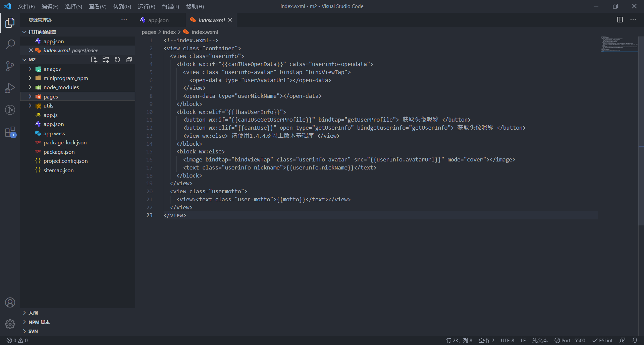Open app.wxss in the file tree

(77, 133)
